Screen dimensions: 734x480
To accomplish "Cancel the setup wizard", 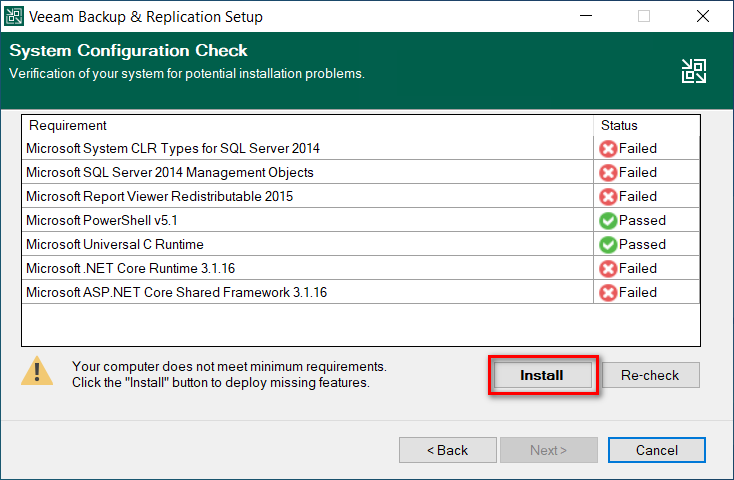I will (657, 450).
